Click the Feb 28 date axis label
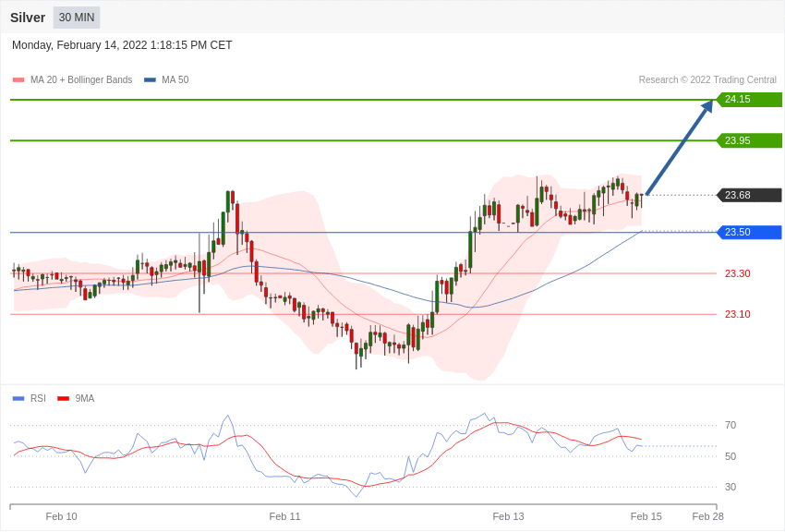The width and height of the screenshot is (785, 532). coord(707,516)
